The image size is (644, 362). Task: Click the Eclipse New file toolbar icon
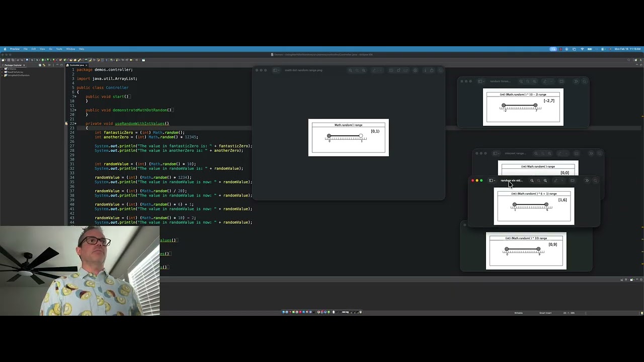click(x=3, y=60)
